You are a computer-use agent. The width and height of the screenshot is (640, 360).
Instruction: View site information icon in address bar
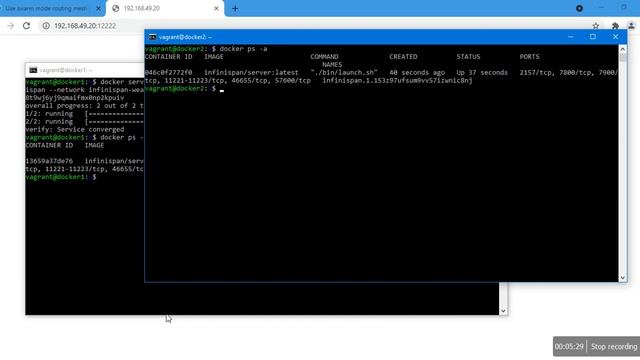46,26
